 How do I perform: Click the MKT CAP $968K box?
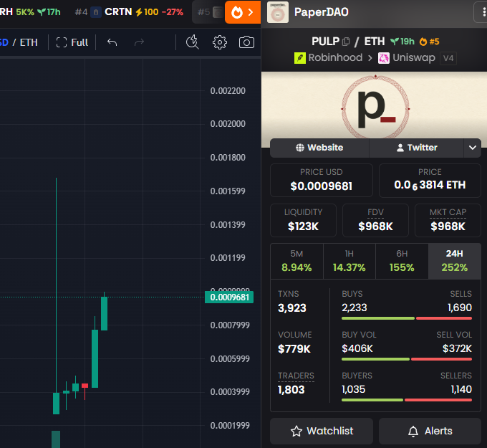tap(448, 221)
